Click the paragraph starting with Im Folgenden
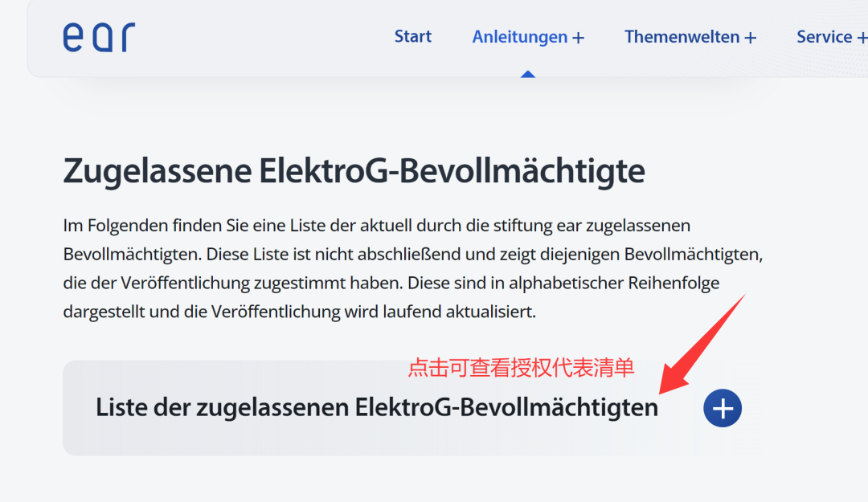The image size is (868, 502). [413, 268]
